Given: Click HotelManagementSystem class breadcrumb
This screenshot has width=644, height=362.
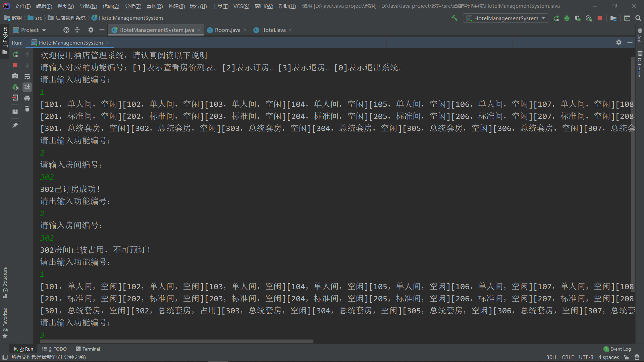Looking at the screenshot, I should pyautogui.click(x=127, y=18).
